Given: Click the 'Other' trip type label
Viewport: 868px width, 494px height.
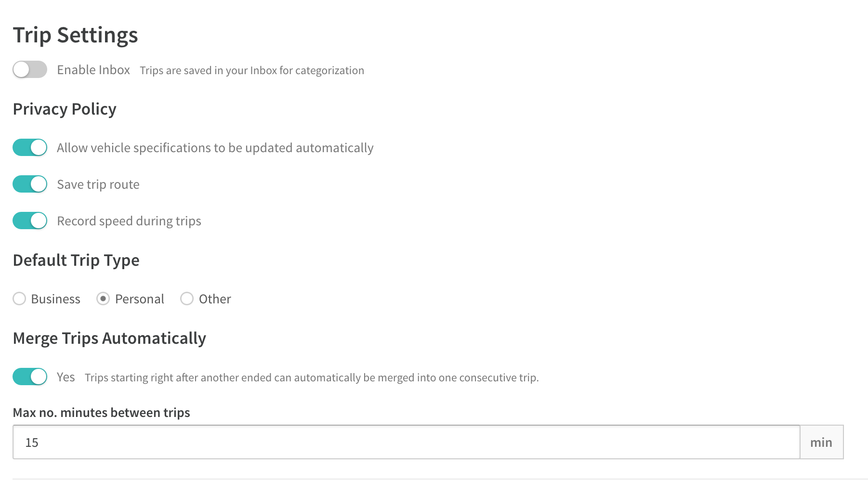Looking at the screenshot, I should tap(215, 299).
